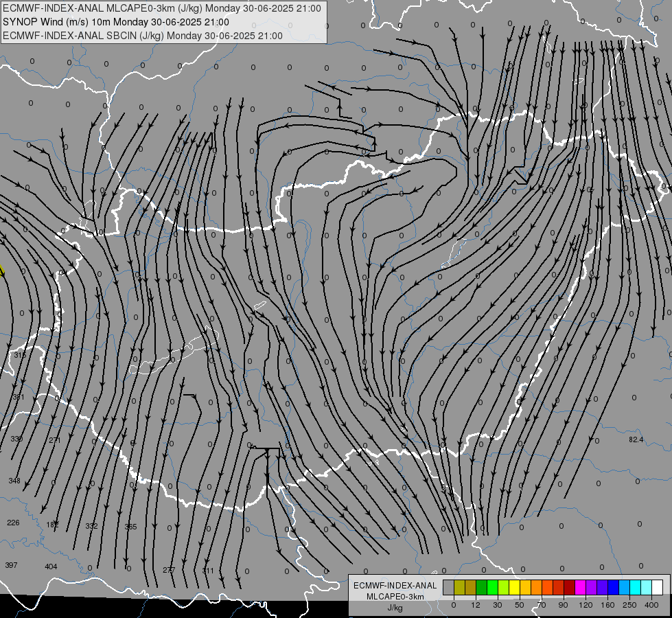Click the 82.4 value on the map
The height and width of the screenshot is (618, 672).
coord(636,439)
